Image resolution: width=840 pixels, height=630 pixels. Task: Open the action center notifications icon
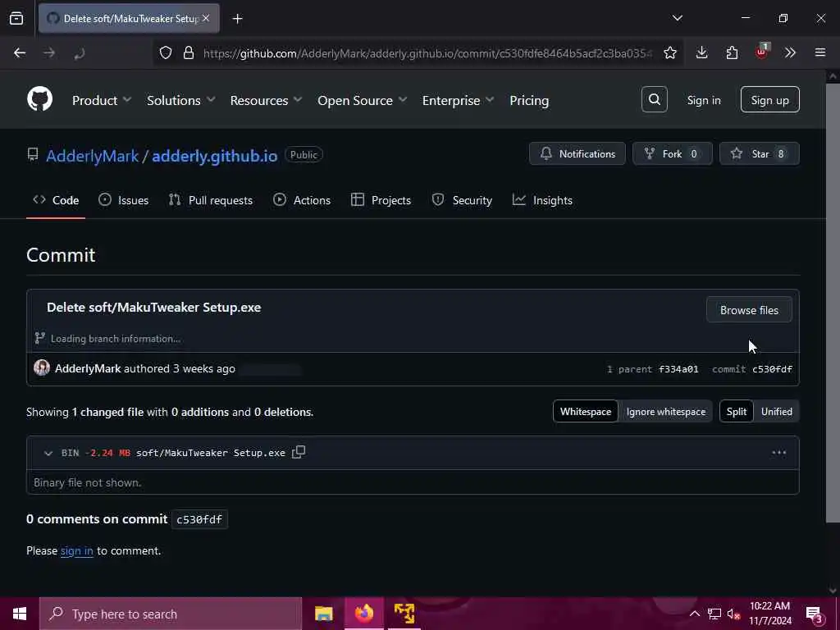(814, 614)
